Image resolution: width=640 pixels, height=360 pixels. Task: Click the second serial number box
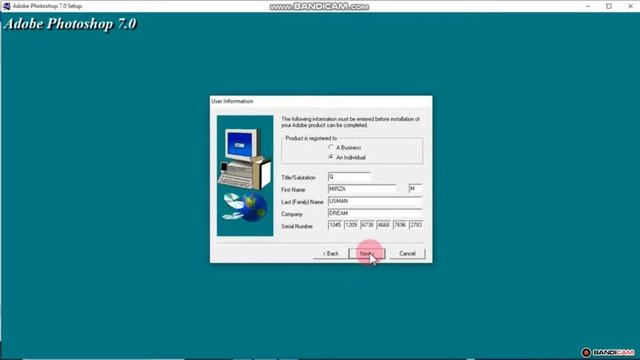tap(351, 225)
